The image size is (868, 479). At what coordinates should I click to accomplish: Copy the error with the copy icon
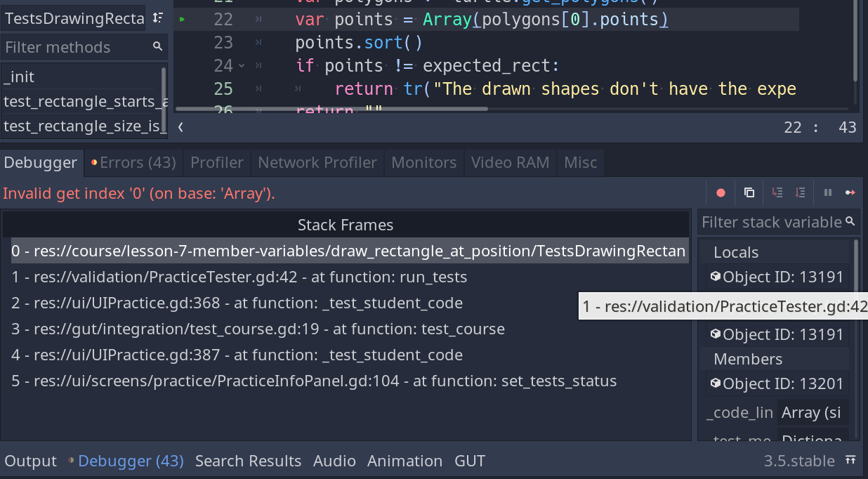point(749,192)
